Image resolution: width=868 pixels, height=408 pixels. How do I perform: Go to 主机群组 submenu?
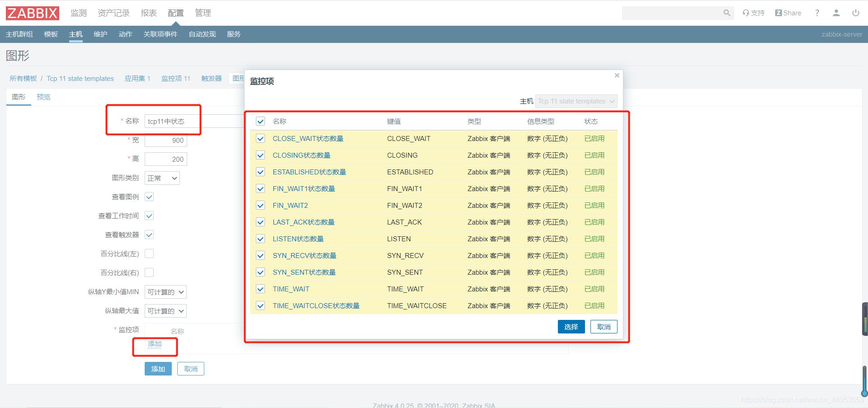(19, 34)
